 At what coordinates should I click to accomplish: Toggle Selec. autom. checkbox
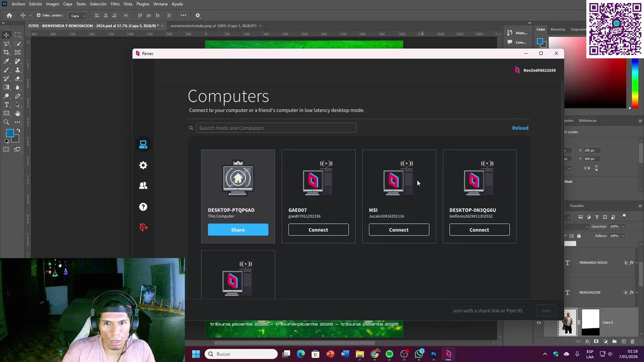click(x=38, y=16)
